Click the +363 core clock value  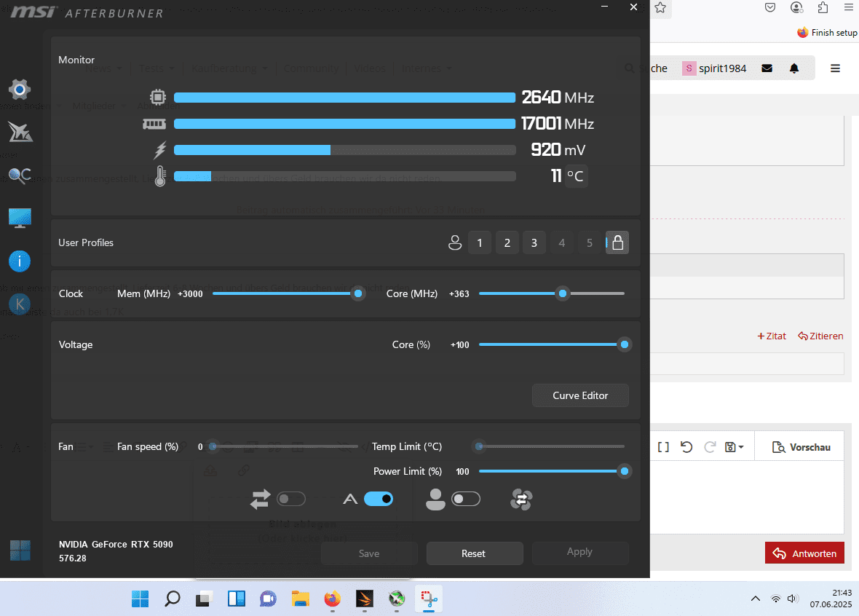click(459, 294)
